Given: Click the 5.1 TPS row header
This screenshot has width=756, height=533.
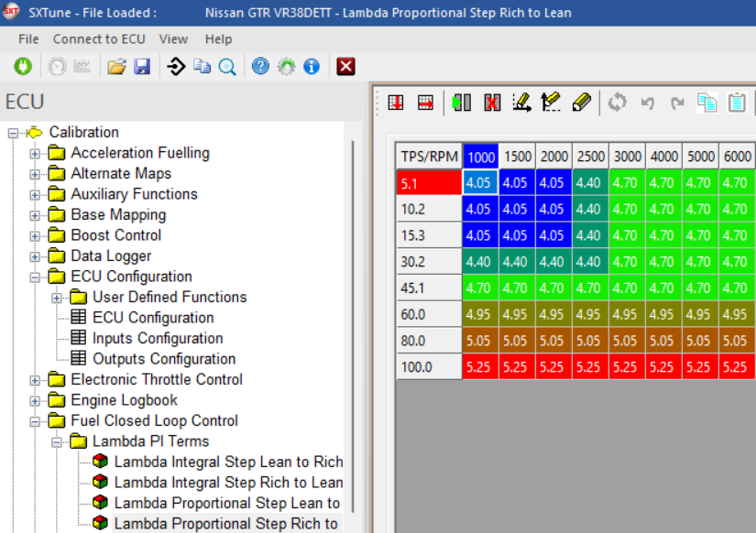Looking at the screenshot, I should click(429, 182).
